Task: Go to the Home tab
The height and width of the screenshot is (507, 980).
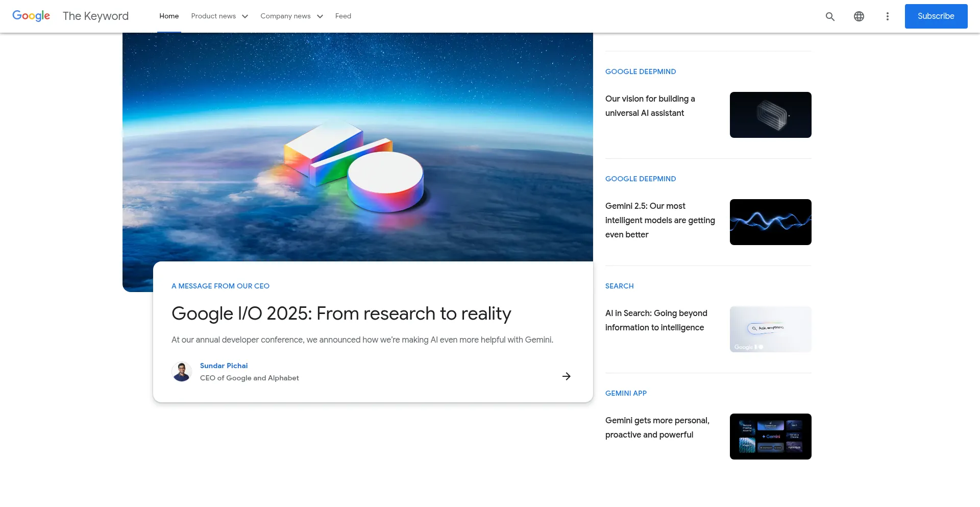Action: pyautogui.click(x=169, y=16)
